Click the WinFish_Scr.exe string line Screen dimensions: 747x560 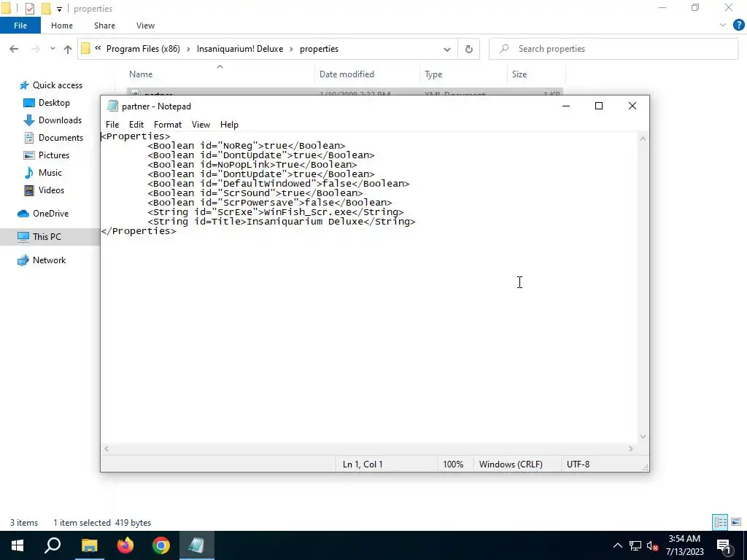(275, 212)
